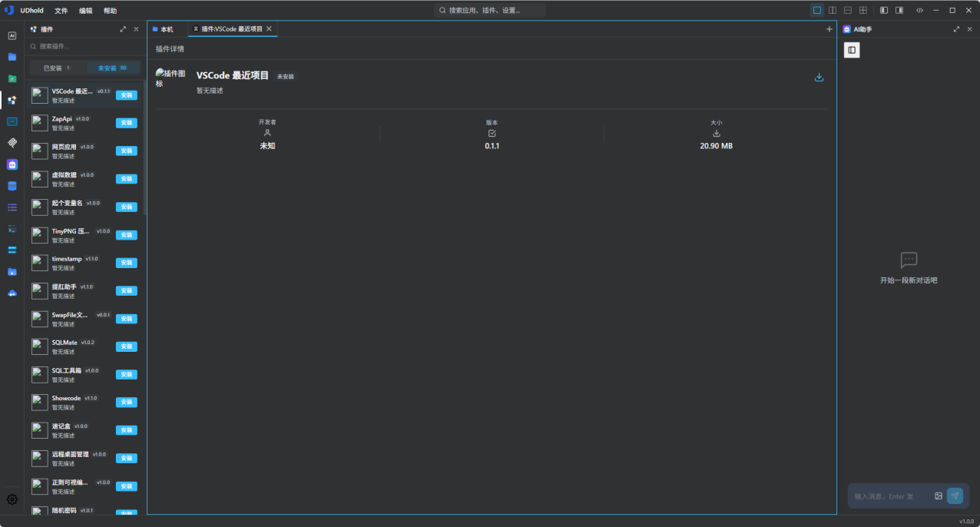The image size is (980, 527).
Task: Install the TinyPNG plugin
Action: click(x=127, y=235)
